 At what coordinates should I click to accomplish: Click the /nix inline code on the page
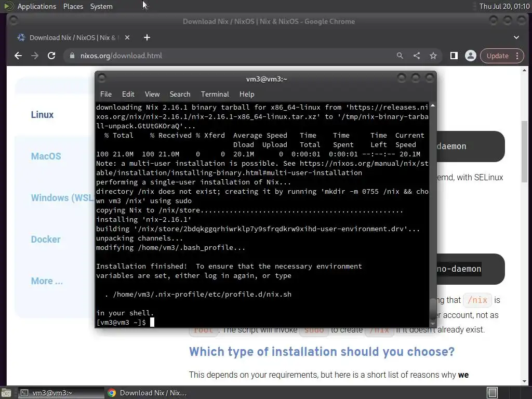point(477,300)
